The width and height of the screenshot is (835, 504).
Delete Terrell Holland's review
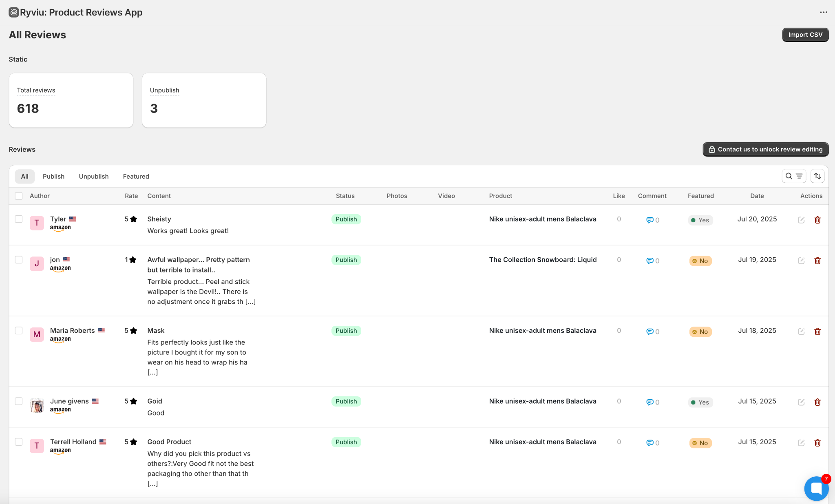pyautogui.click(x=817, y=443)
